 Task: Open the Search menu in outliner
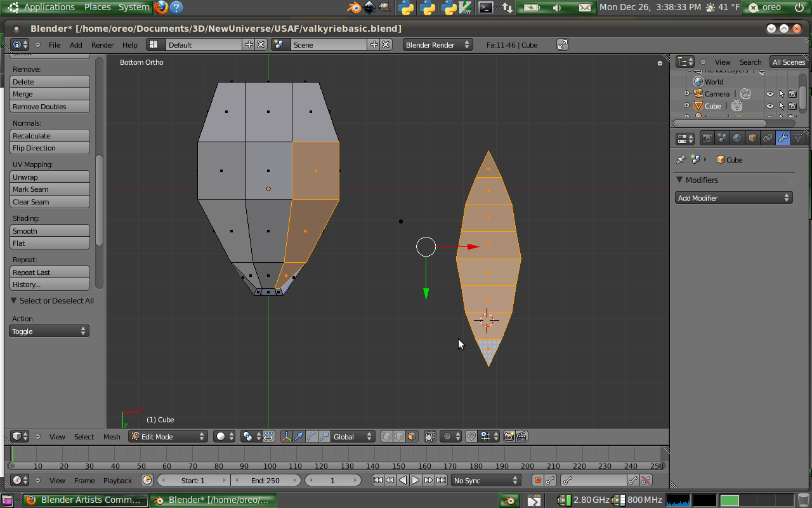(750, 62)
